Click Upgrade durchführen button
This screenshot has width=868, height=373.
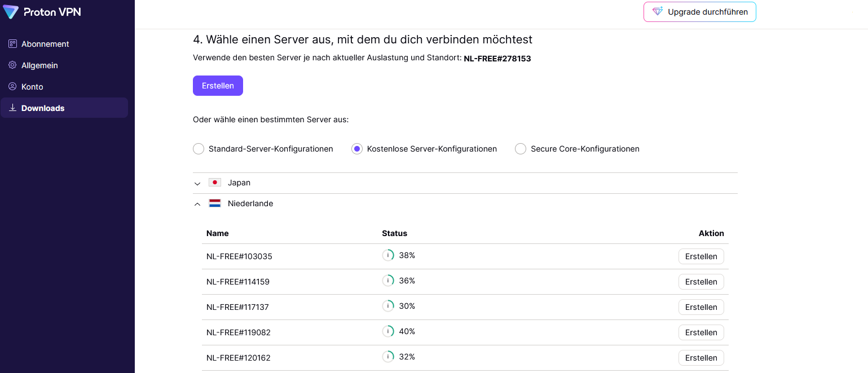[700, 12]
